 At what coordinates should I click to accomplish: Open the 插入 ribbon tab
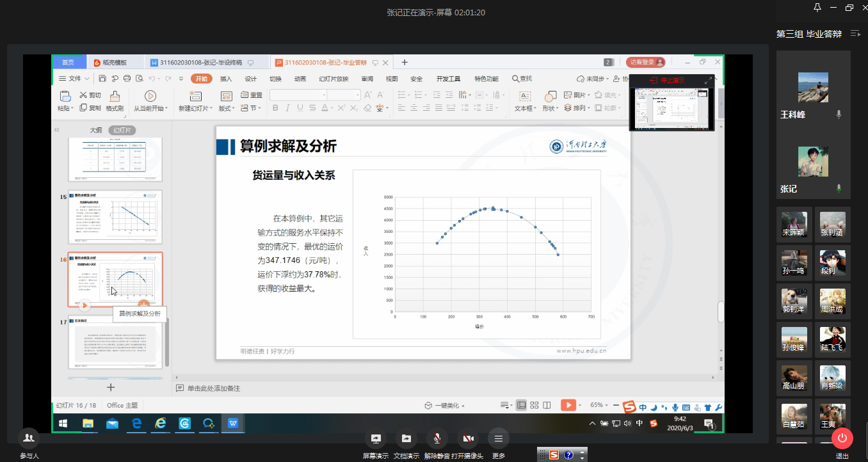click(x=226, y=79)
